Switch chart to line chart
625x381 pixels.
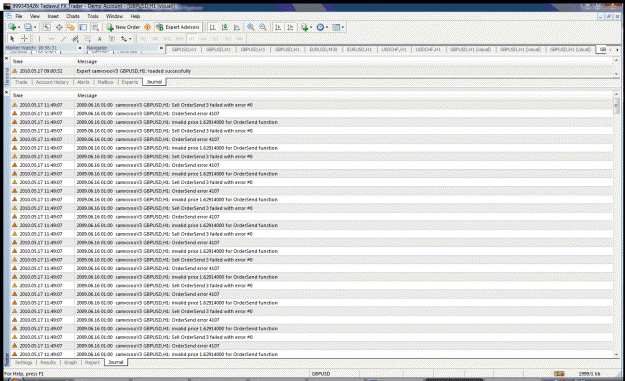(x=237, y=27)
